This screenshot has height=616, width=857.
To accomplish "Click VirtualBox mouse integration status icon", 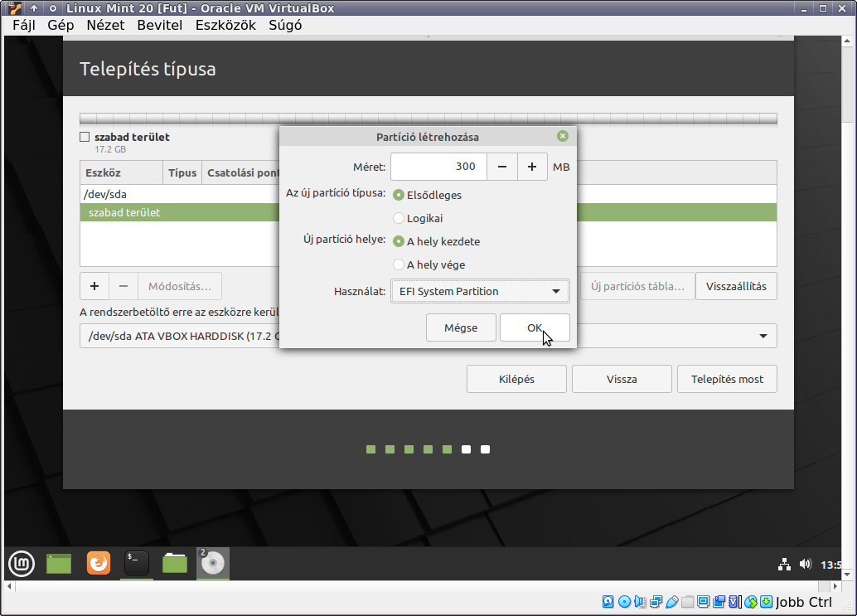I will tap(751, 602).
